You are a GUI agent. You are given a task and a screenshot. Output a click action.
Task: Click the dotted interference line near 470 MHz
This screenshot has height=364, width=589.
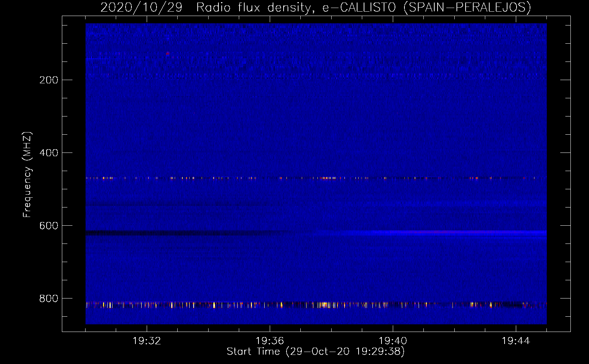point(316,178)
